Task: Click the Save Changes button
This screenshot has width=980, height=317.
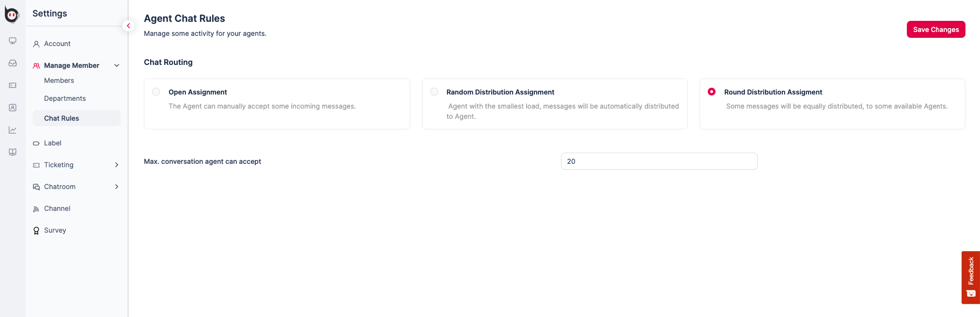Action: pos(935,30)
